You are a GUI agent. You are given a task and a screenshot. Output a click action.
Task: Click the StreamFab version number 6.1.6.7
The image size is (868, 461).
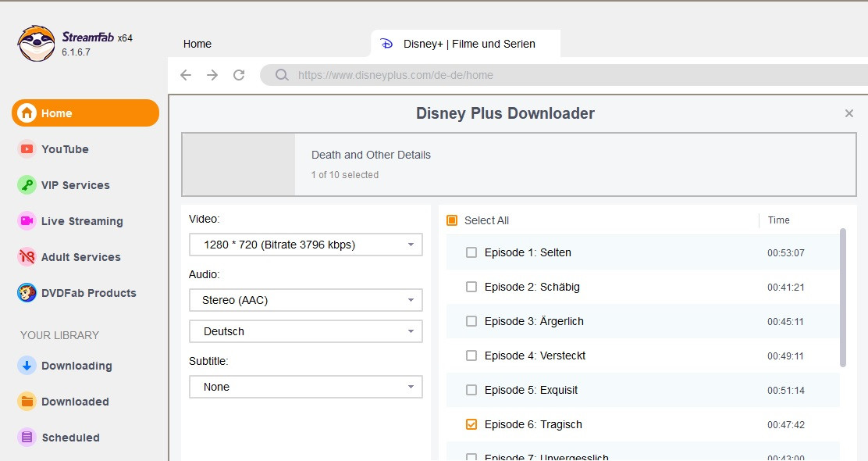(76, 52)
